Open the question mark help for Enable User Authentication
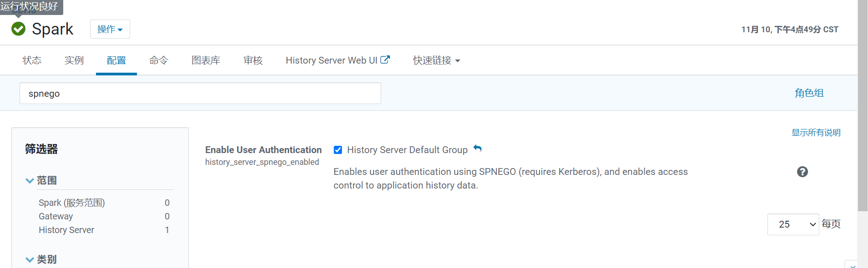 click(x=802, y=172)
